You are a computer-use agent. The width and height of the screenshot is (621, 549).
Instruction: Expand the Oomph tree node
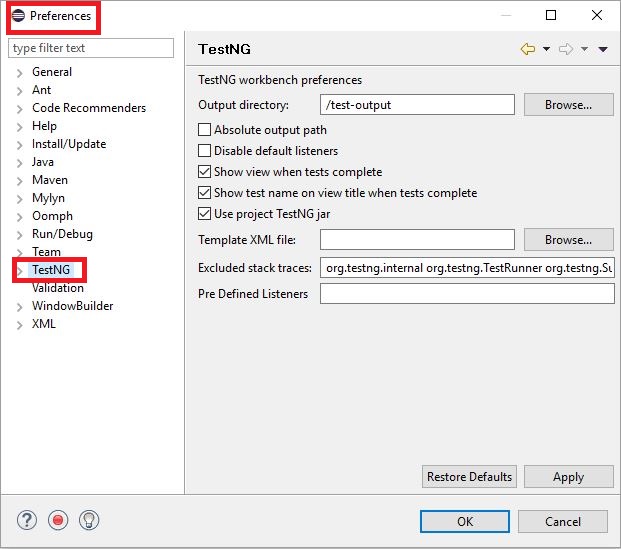20,217
